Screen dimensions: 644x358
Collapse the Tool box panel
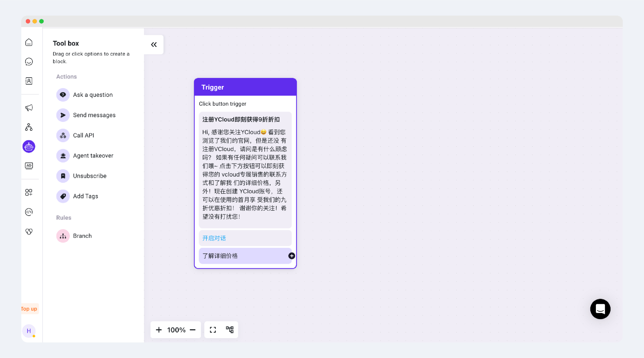154,44
